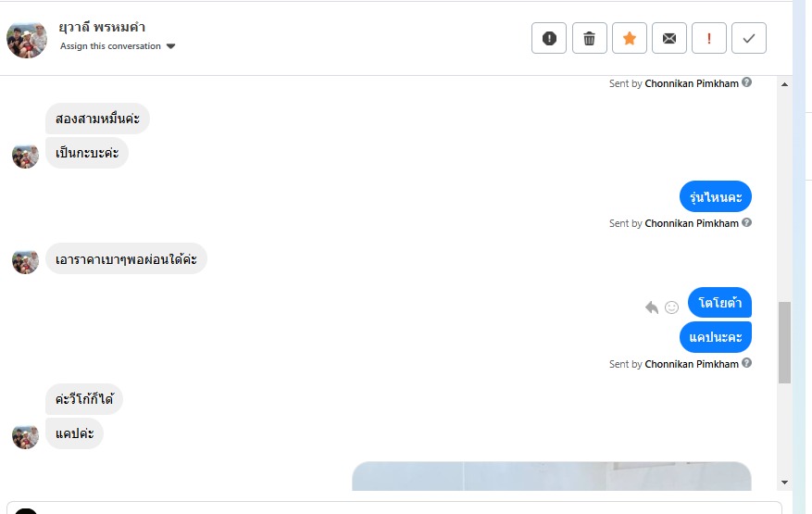Click the chat scrollbar thumb

pyautogui.click(x=784, y=343)
